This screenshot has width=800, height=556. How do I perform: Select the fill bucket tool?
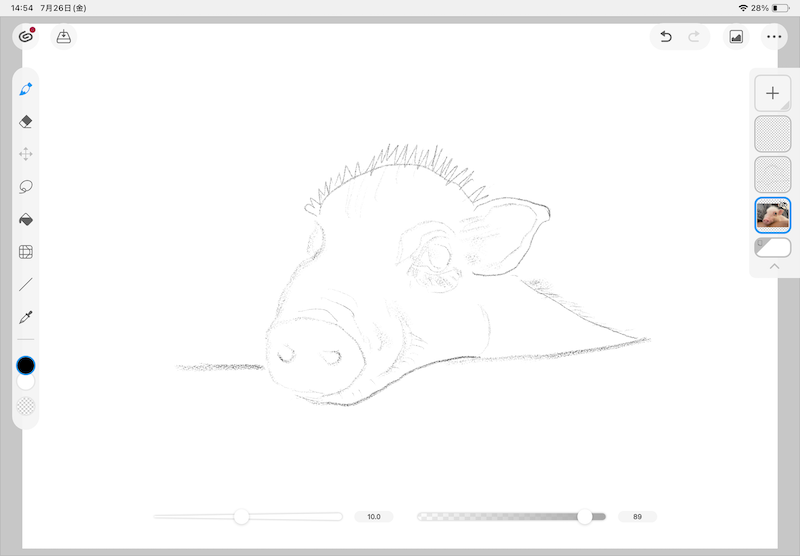pos(26,219)
